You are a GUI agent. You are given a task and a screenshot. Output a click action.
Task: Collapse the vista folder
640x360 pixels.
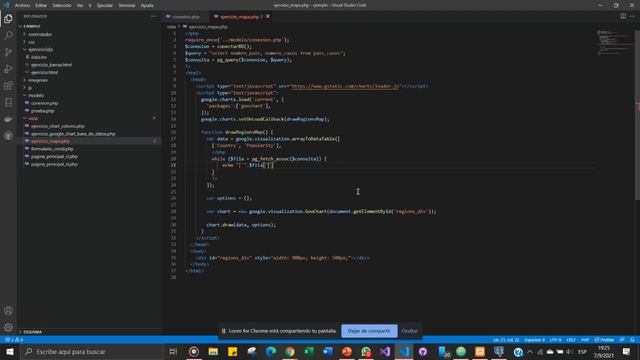33,118
